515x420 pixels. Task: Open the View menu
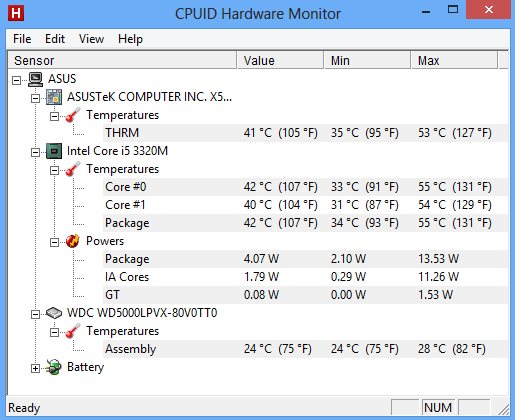coord(91,39)
